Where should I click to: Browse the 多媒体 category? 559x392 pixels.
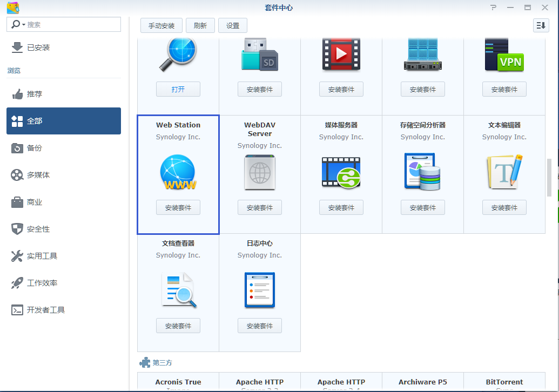64,175
